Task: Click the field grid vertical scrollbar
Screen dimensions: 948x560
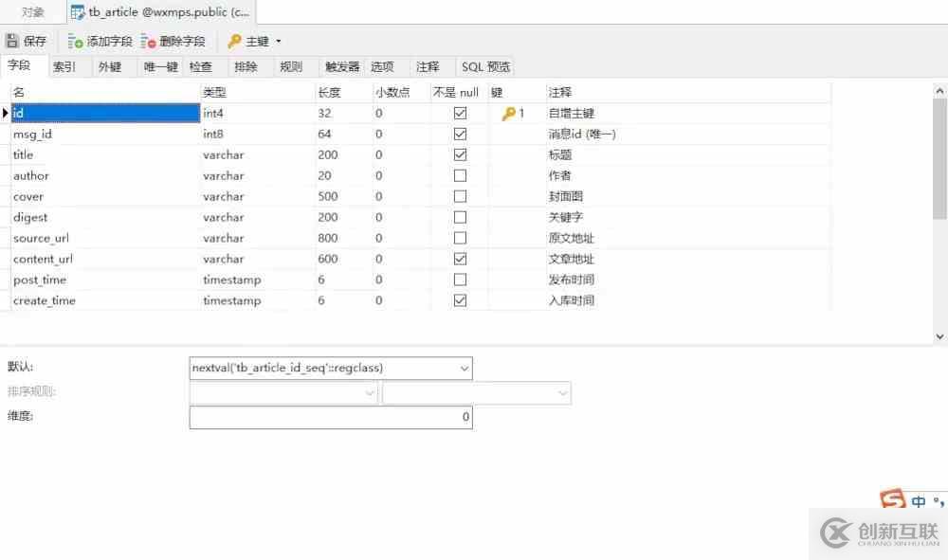Action: click(939, 190)
